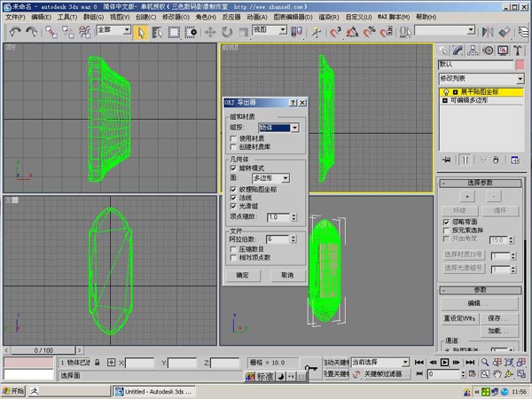Click the Undo arrow icon
532x399 pixels.
coord(15,32)
